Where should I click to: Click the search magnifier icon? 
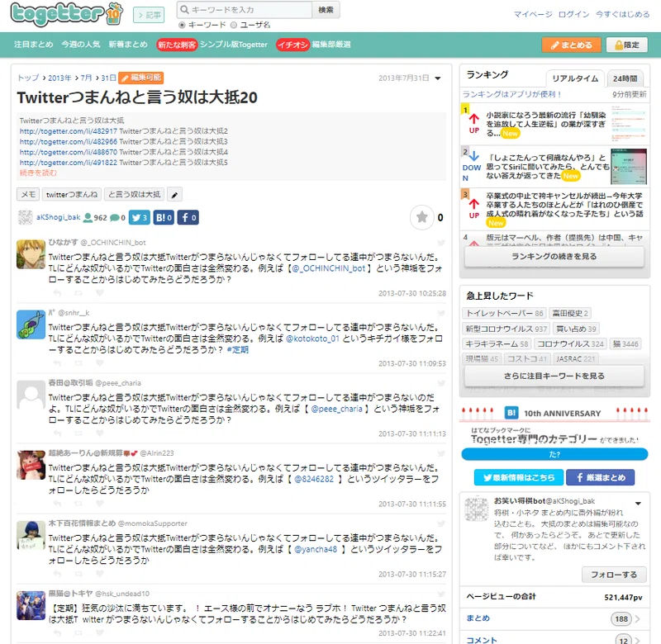click(x=184, y=9)
